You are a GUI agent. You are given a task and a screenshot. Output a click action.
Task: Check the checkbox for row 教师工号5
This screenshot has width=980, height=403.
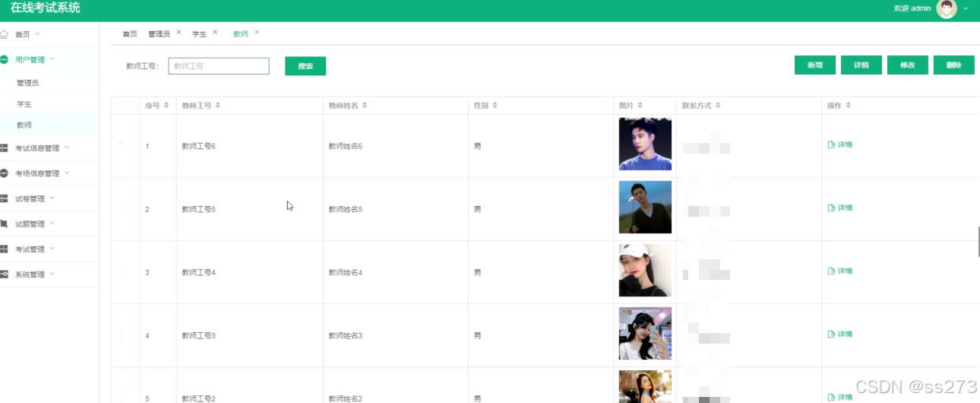pyautogui.click(x=120, y=208)
